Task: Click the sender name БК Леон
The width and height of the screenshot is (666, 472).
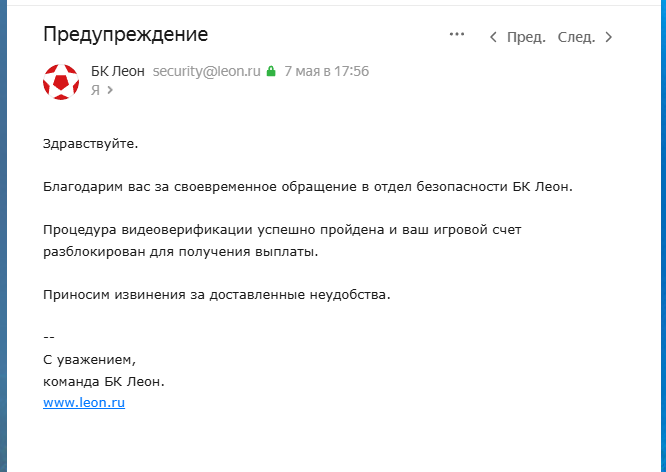Action: (x=118, y=71)
